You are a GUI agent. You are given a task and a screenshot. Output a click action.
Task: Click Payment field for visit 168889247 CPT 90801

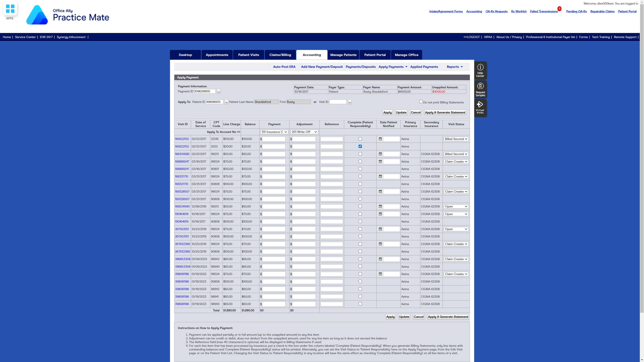click(x=274, y=169)
